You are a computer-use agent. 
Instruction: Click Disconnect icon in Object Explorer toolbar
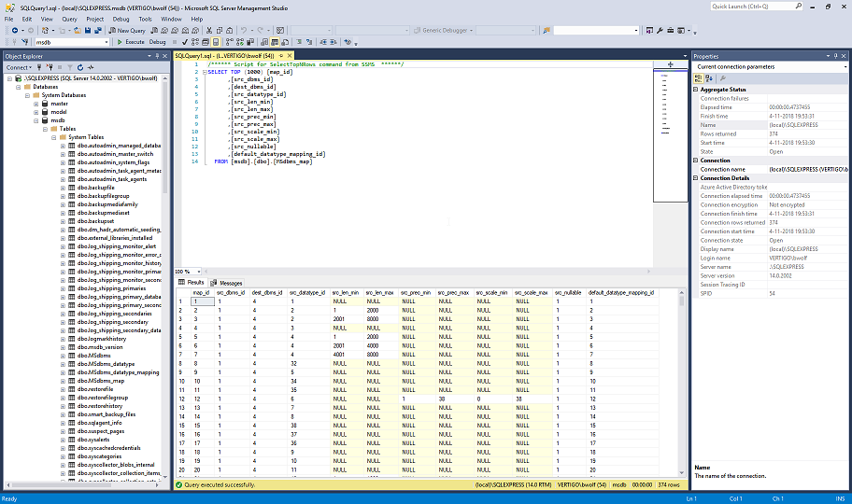coord(50,67)
